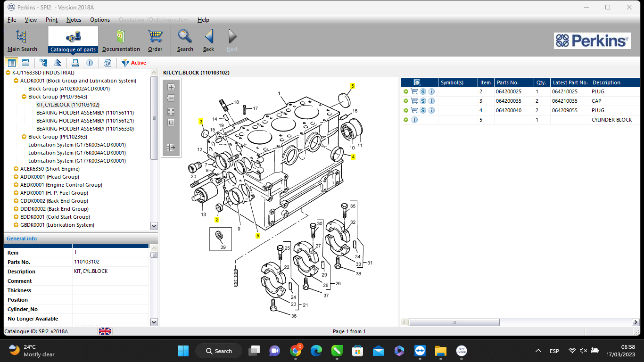Show info for the CYLINDER BLOCK row
Viewport: 644px width, 362px height.
pyautogui.click(x=414, y=119)
